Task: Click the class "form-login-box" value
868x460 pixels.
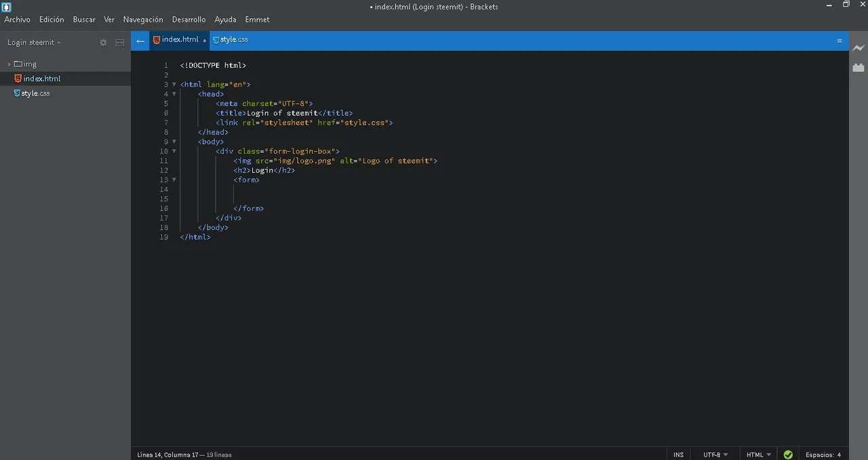Action: pyautogui.click(x=300, y=151)
